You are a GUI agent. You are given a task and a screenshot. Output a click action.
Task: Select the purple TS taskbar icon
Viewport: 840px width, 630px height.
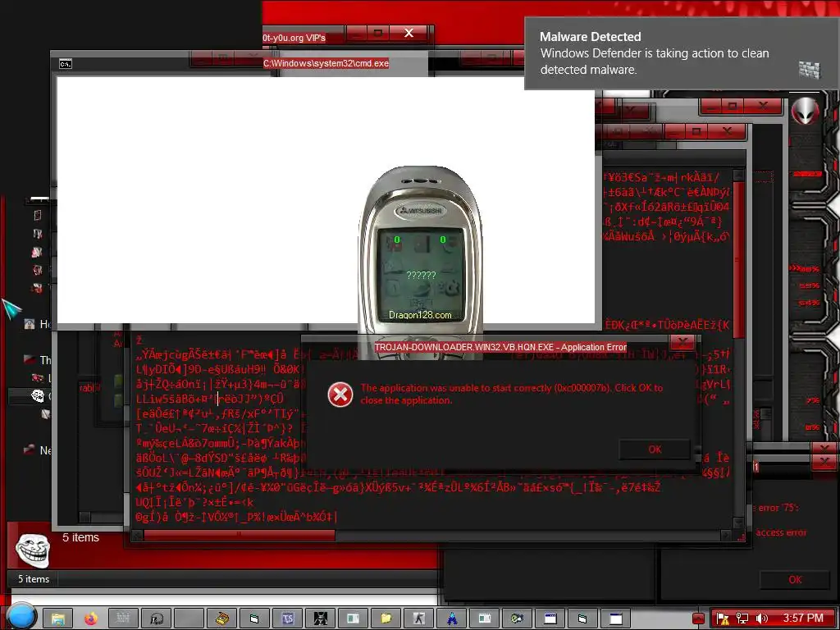pyautogui.click(x=288, y=619)
